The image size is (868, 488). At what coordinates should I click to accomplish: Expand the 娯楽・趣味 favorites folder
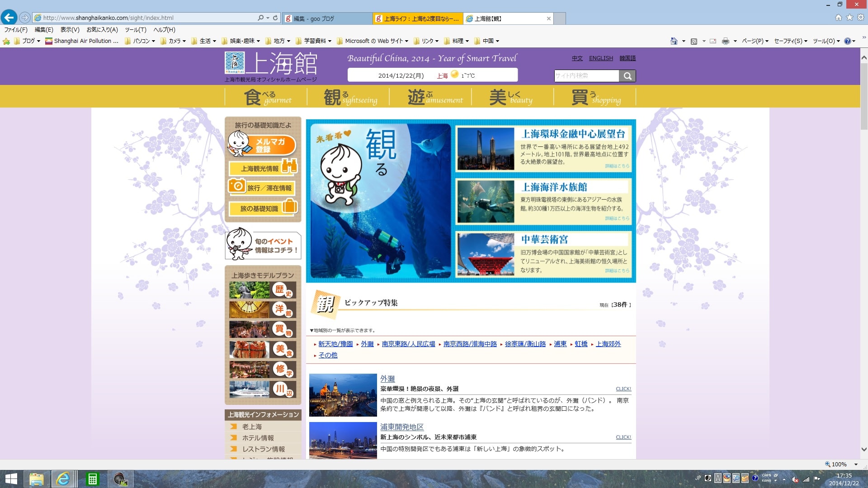coord(241,41)
